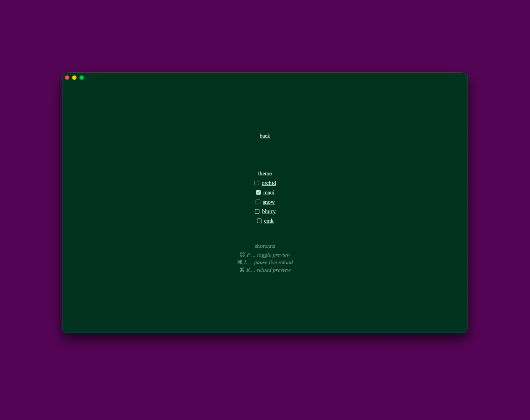Minimize the window with the yellow button

(74, 78)
